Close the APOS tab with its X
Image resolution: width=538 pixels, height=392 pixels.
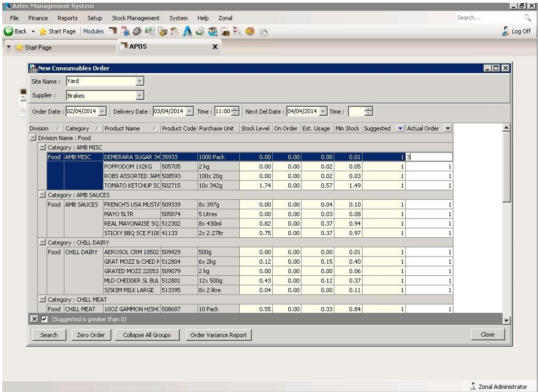point(215,47)
